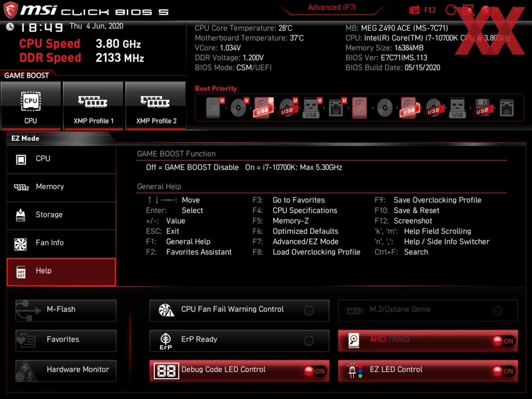Click Memory Size: 16384MB
This screenshot has width=532, height=399.
click(385, 48)
